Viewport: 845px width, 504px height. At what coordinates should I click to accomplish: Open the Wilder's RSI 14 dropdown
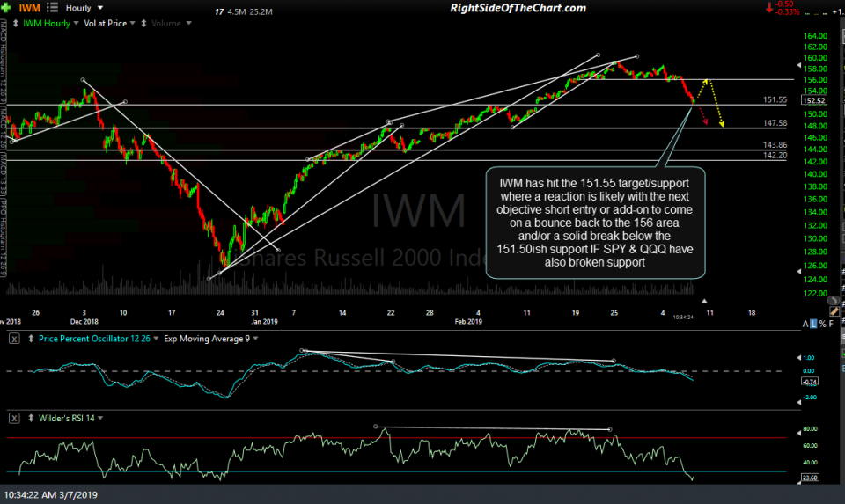click(x=100, y=418)
